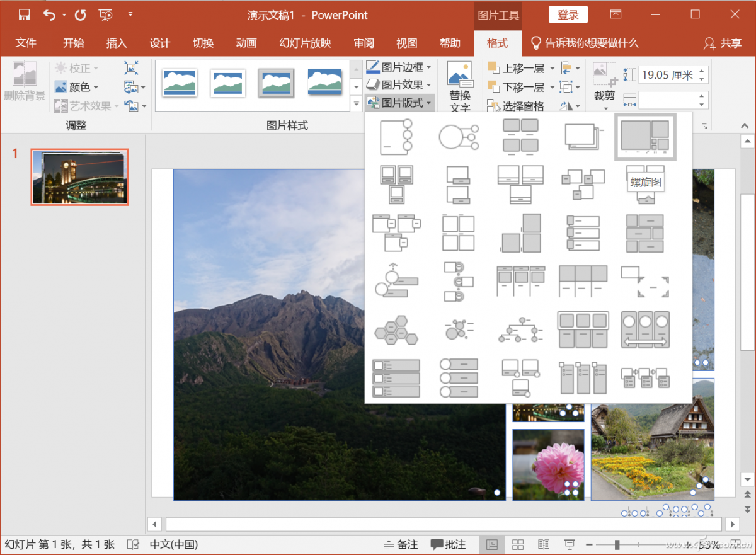
Task: Open the align objects icon dropdown
Action: [x=570, y=68]
